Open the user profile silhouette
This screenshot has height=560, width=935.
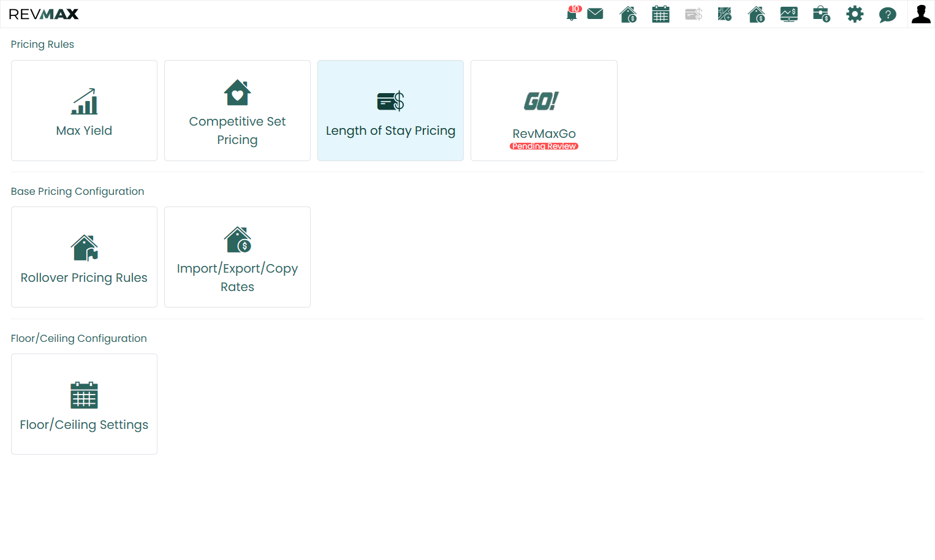(921, 14)
